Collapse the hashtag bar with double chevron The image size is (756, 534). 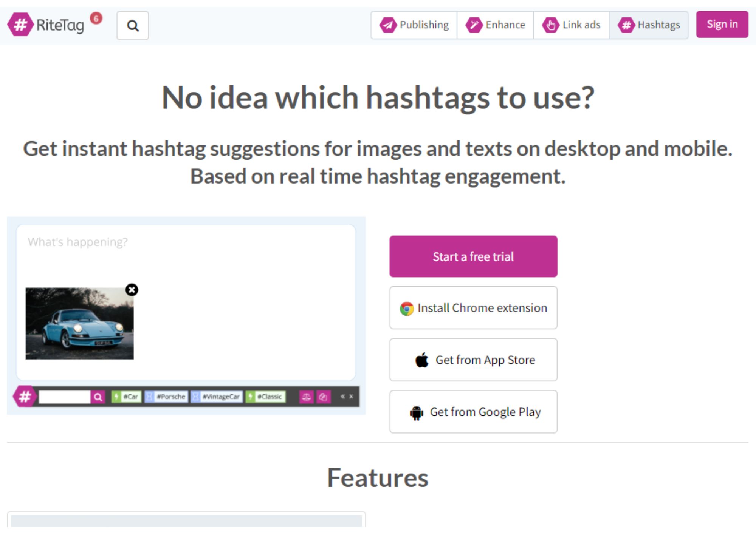(x=342, y=397)
